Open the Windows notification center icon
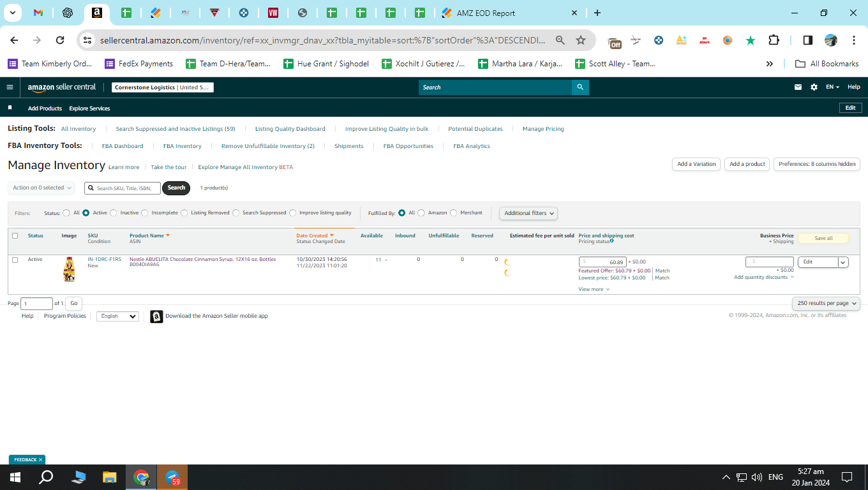This screenshot has width=868, height=490. click(x=847, y=477)
